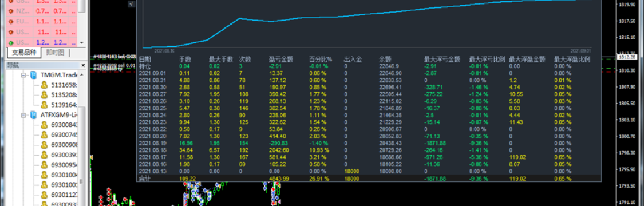
Task: Click the TMGM.Trade server icon
Action: [33, 76]
